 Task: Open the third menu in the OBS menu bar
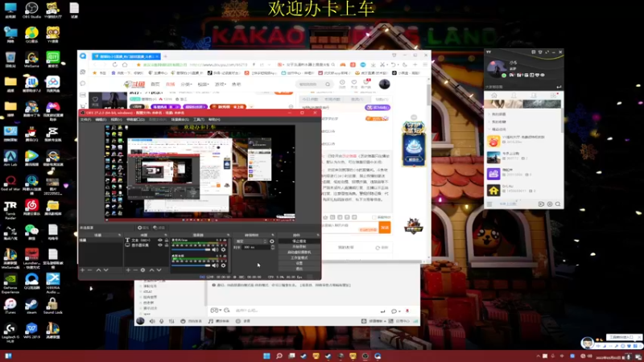tap(116, 119)
